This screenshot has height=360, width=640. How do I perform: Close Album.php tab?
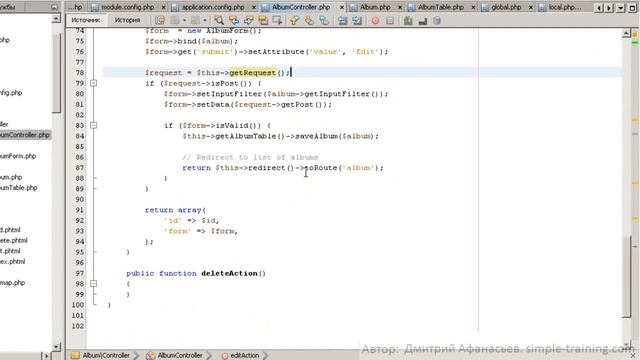400,7
